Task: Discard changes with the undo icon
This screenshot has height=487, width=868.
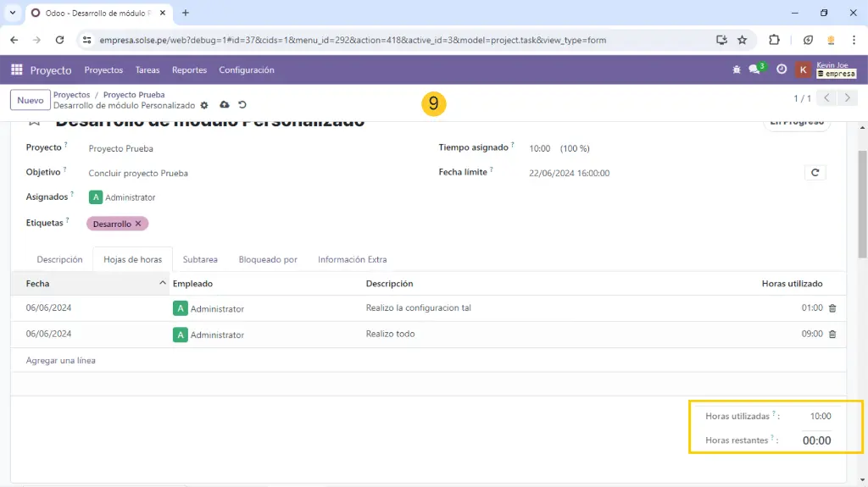Action: pos(242,105)
